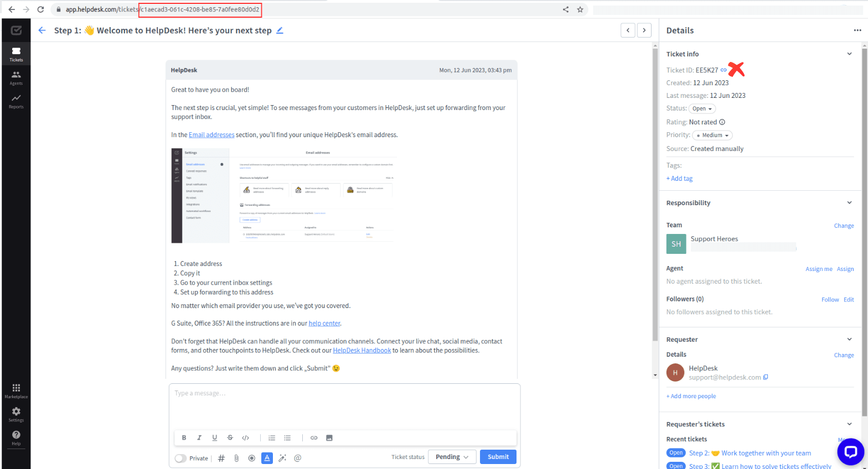Show Rating info icon
Viewport: 868px width, 469px height.
pos(722,122)
